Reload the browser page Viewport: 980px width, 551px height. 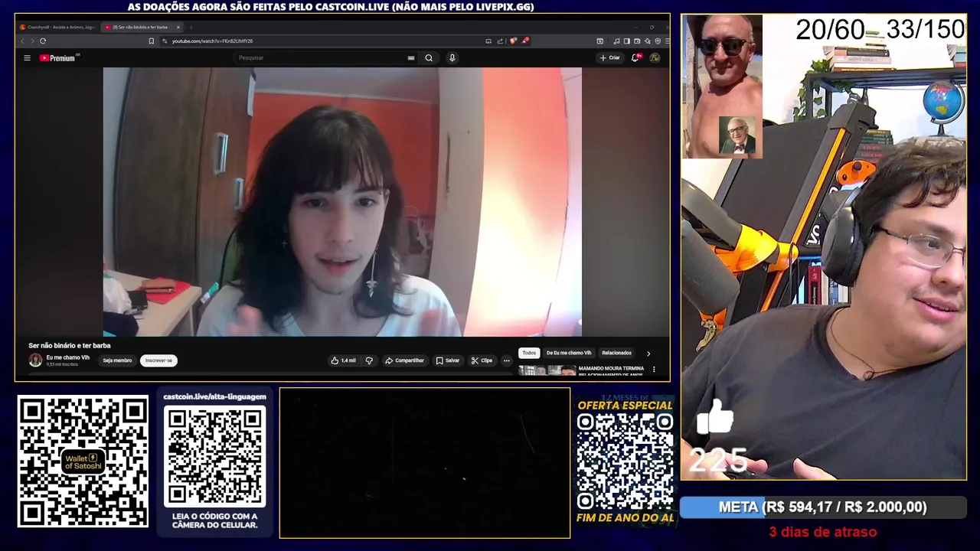click(43, 41)
